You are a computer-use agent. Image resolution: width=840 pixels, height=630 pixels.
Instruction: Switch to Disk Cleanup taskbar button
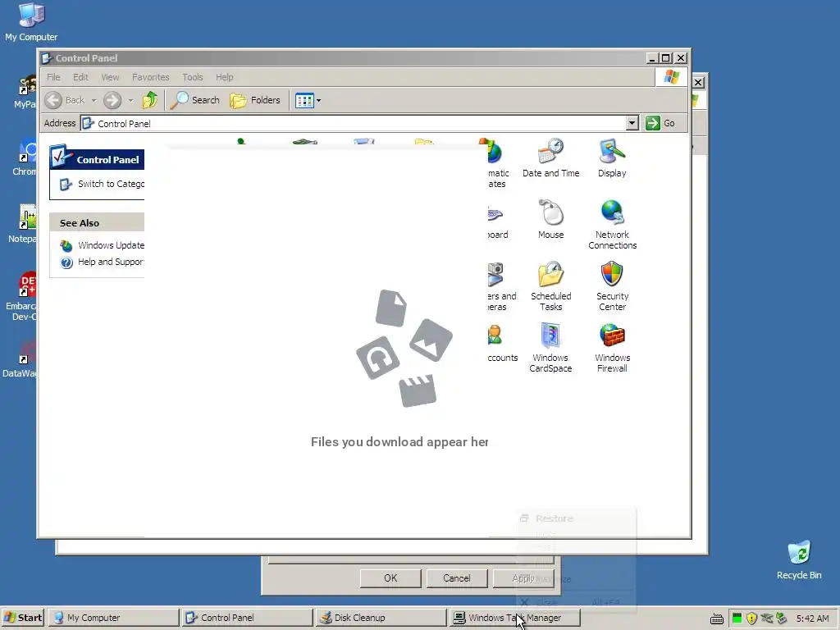(x=381, y=618)
